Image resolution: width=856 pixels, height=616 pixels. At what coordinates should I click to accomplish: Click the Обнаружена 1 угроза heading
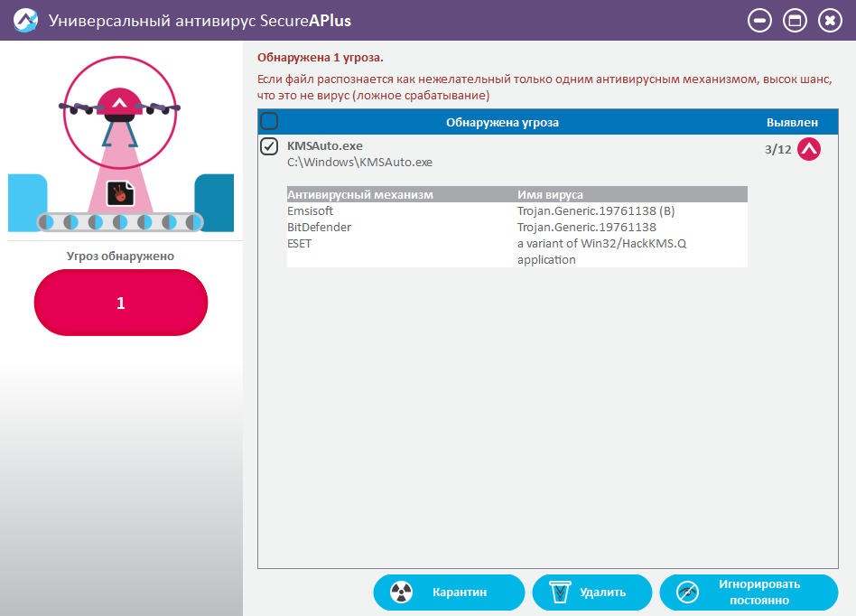pos(321,57)
